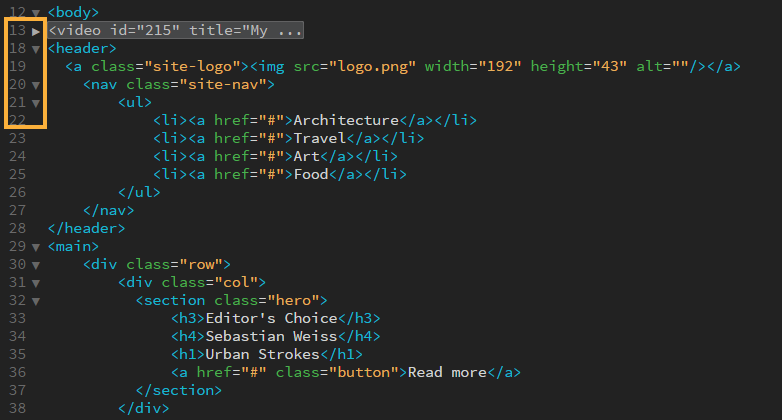Collapse the div row block
This screenshot has height=420, width=782.
[x=36, y=265]
